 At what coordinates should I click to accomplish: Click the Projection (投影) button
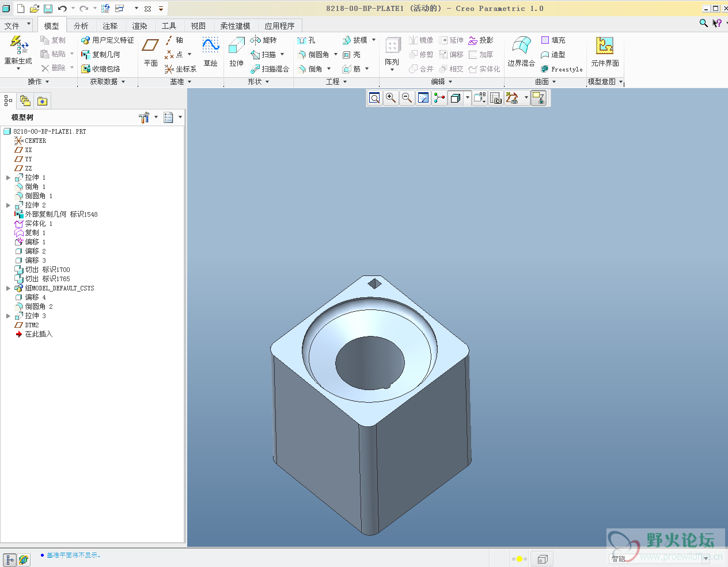click(481, 40)
